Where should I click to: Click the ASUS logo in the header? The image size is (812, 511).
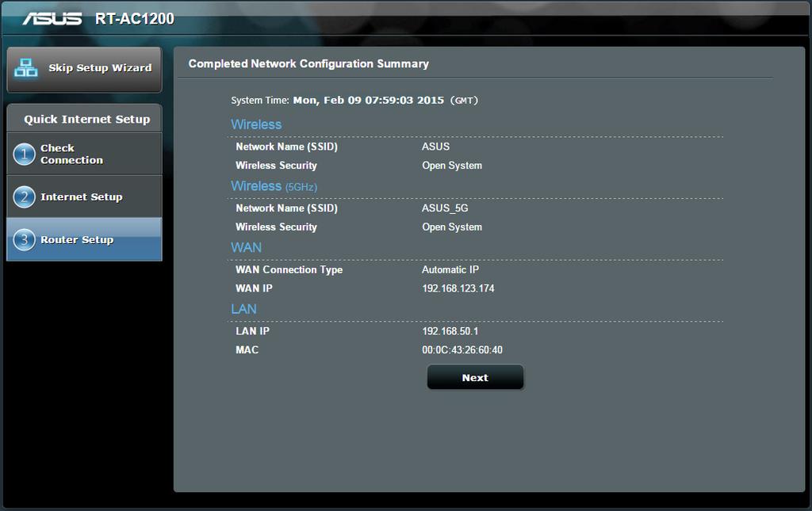pos(52,19)
